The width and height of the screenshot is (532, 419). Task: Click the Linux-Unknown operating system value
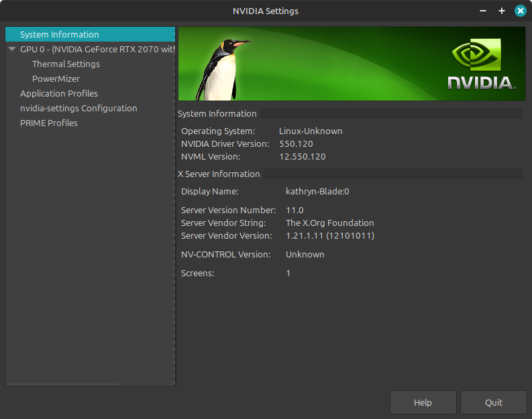pos(311,131)
